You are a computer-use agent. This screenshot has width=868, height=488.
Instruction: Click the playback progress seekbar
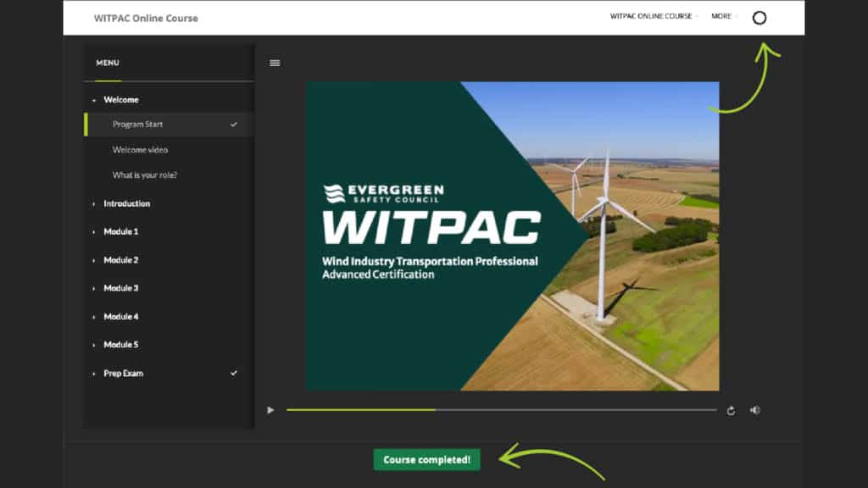point(502,410)
